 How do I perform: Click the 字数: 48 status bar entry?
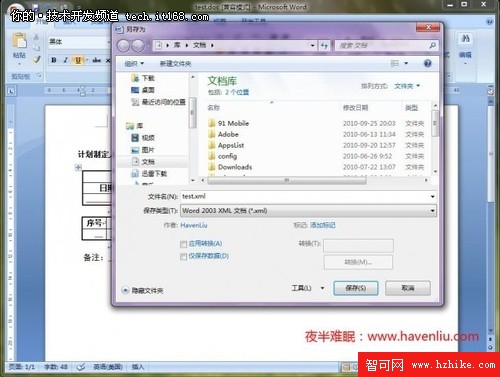(56, 367)
